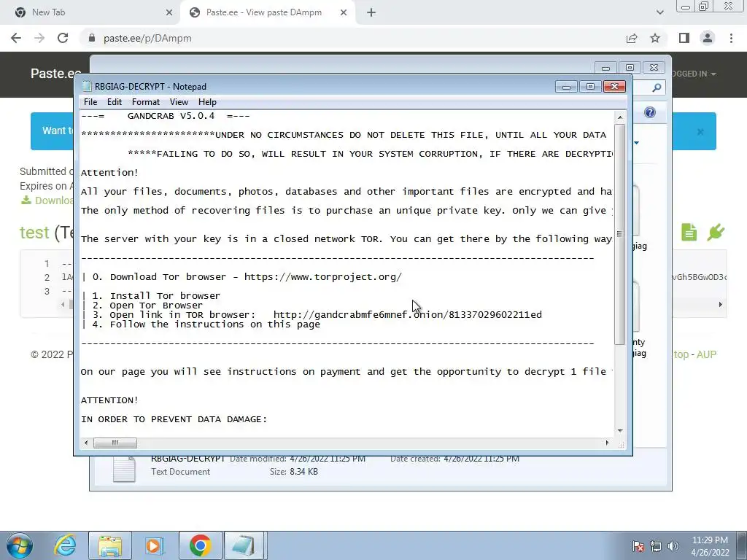Notepad horizontal scrollbar right arrow

(x=607, y=443)
